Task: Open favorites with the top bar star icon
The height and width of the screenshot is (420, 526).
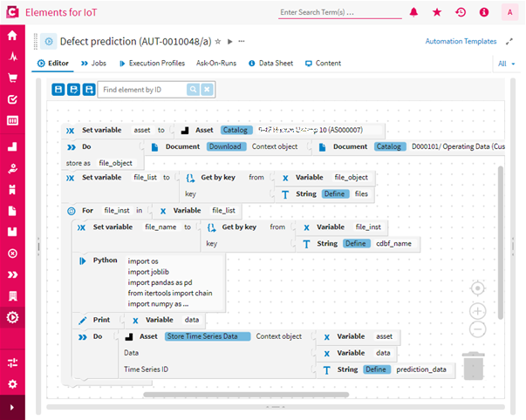Action: (x=437, y=12)
